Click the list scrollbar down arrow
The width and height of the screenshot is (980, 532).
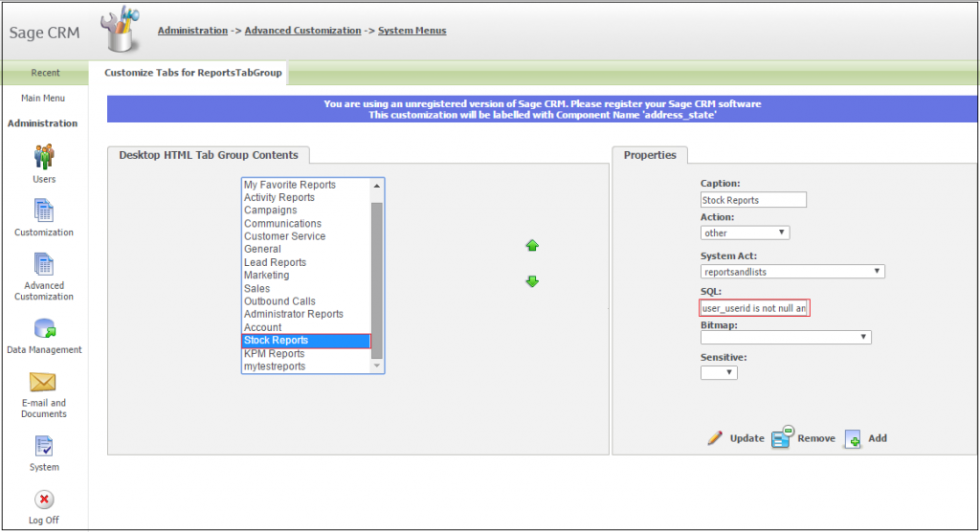click(377, 366)
